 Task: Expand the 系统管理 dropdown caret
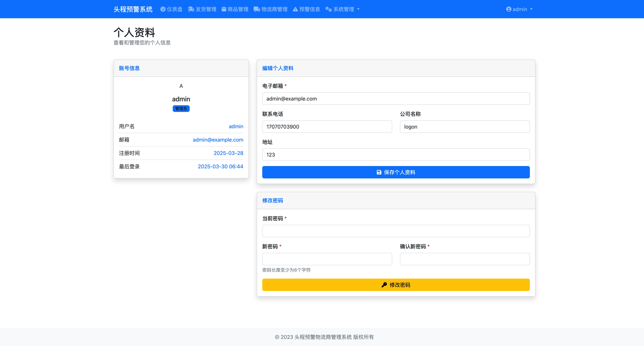(x=358, y=9)
